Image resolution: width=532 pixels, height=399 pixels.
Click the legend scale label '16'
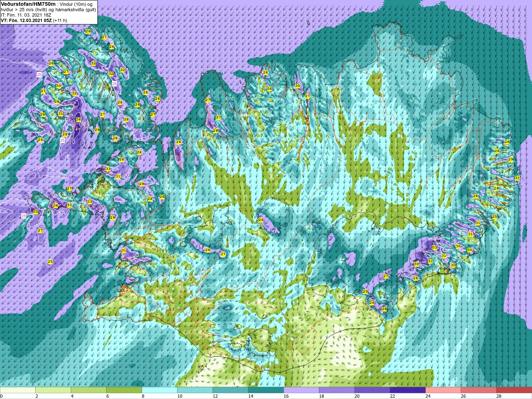286,396
